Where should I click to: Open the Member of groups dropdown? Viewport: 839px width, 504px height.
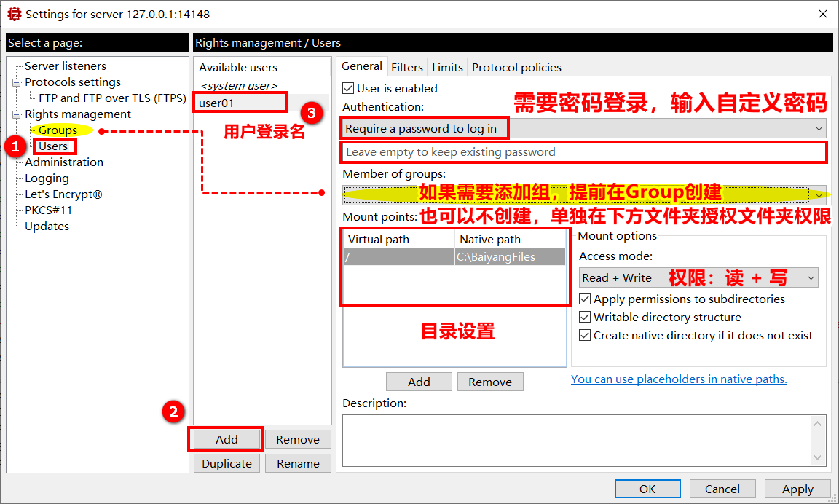[584, 194]
